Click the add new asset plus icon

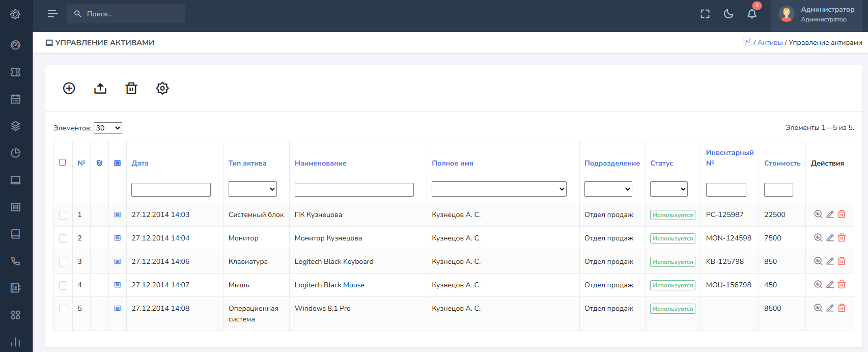click(69, 88)
